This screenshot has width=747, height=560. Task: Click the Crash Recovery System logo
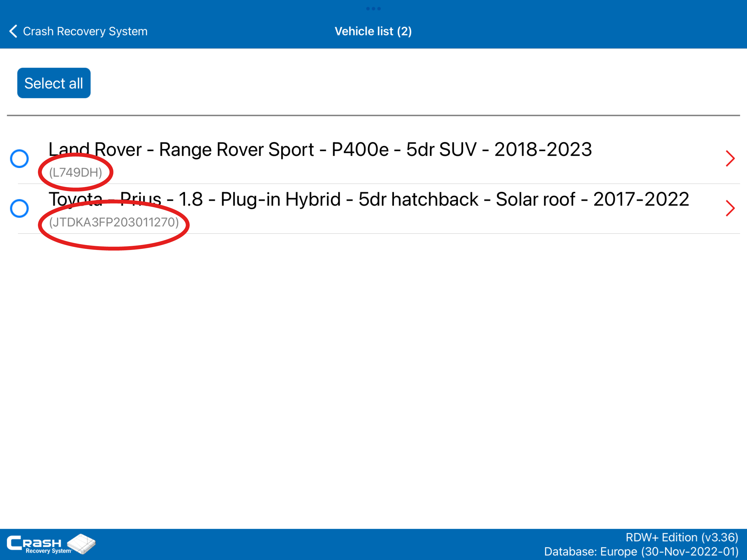click(51, 544)
